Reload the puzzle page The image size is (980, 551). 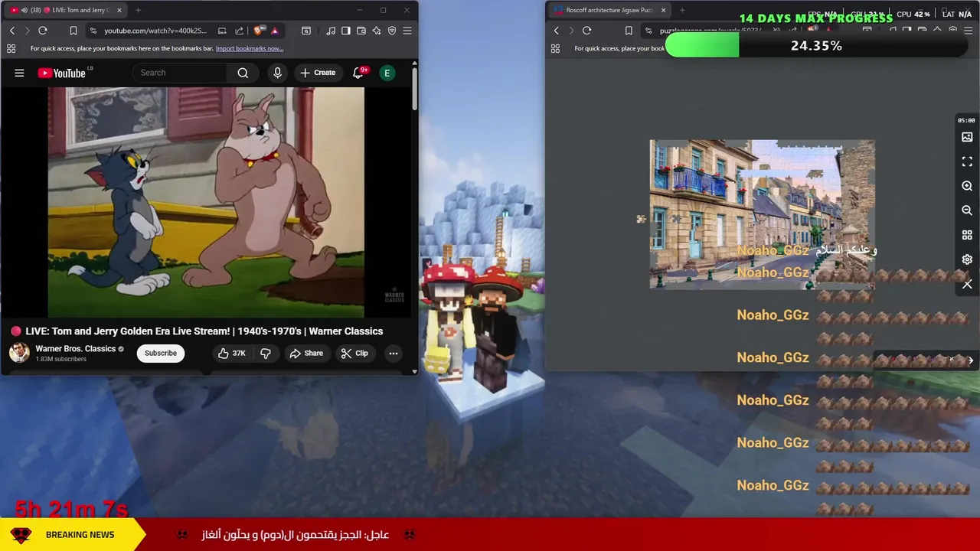click(586, 31)
